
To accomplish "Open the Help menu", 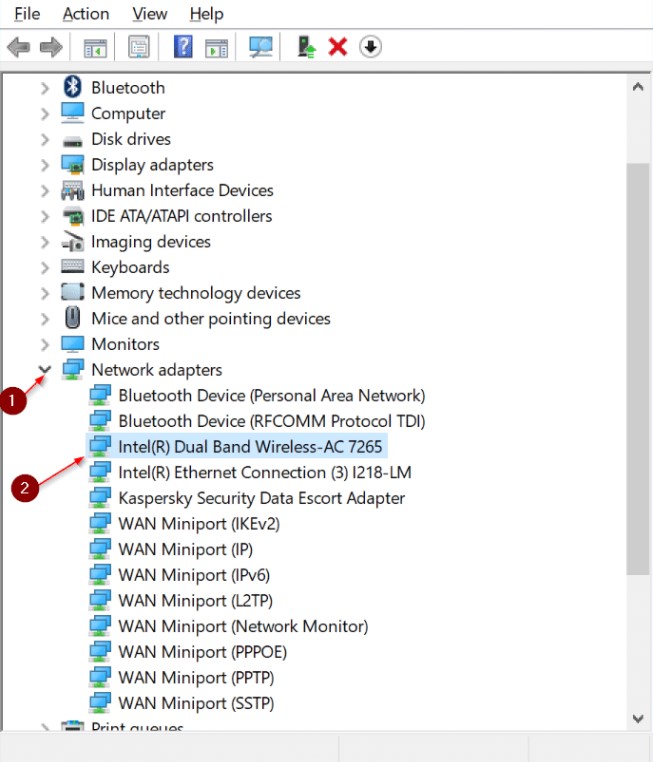I will (206, 14).
